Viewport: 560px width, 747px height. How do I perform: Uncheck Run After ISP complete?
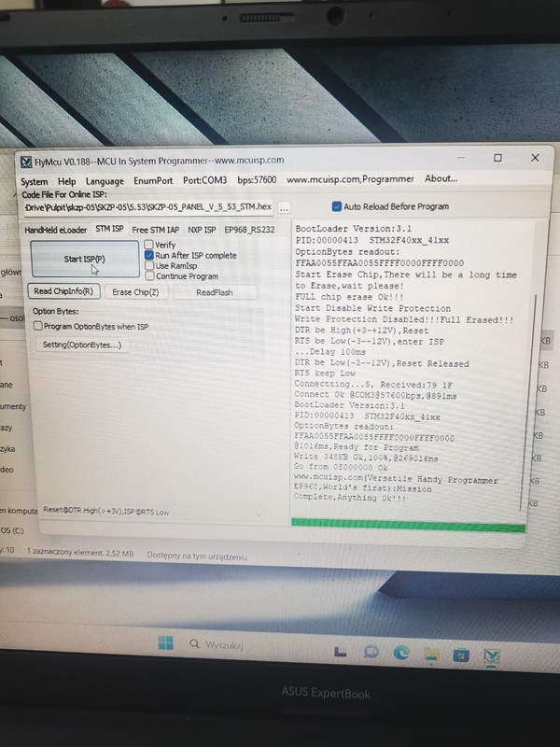click(149, 255)
